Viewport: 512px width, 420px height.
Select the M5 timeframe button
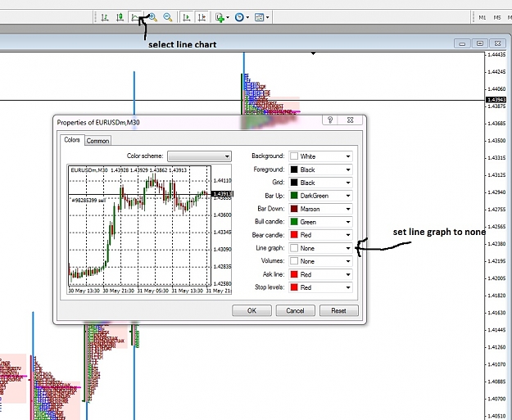[497, 18]
